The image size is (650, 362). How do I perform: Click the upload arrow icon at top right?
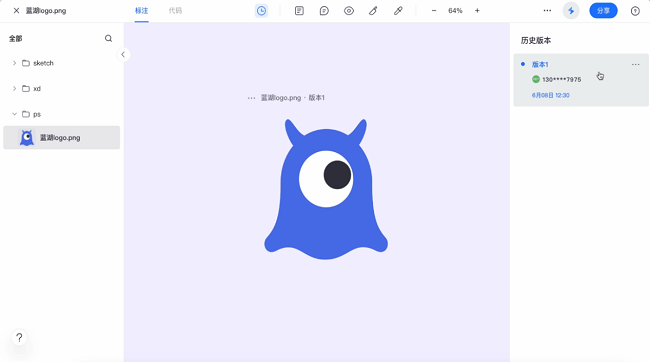coord(635,11)
